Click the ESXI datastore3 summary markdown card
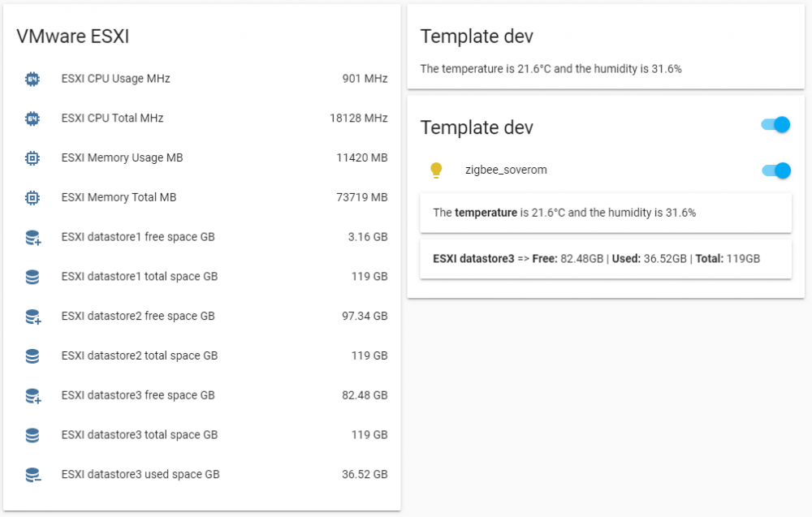This screenshot has height=517, width=812. click(x=605, y=259)
